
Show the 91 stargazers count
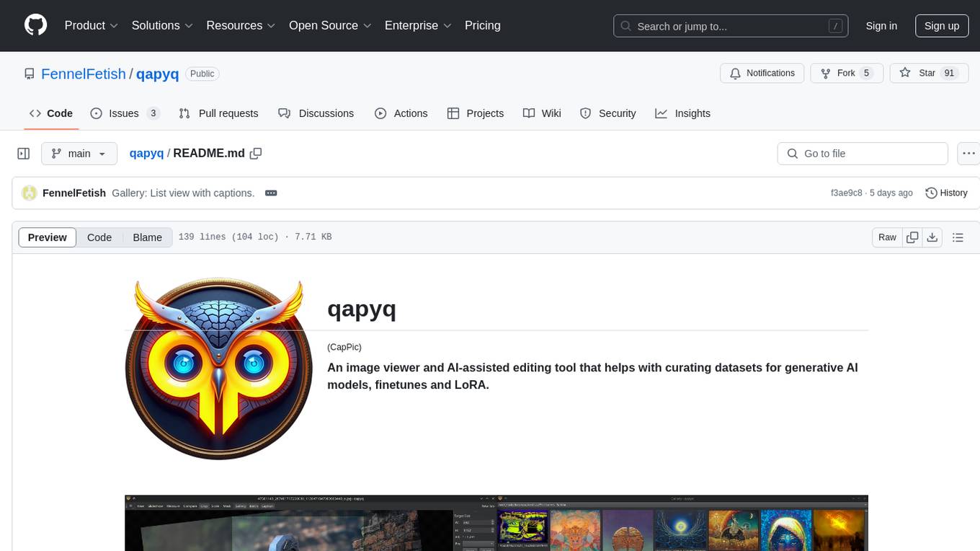(x=949, y=73)
